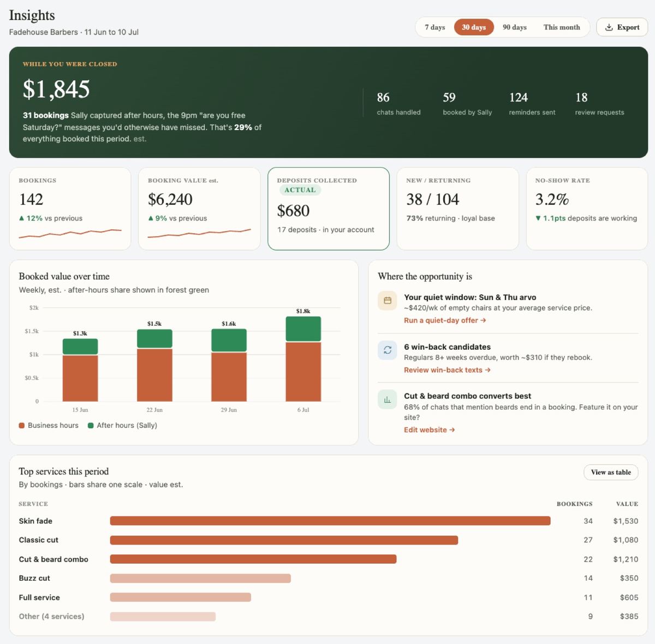Click the Buzz cut service bar
Viewport: 655px width, 644px height.
(200, 579)
